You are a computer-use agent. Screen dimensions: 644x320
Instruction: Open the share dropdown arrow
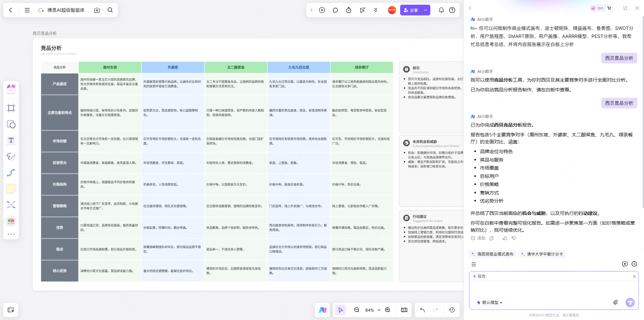(x=426, y=10)
